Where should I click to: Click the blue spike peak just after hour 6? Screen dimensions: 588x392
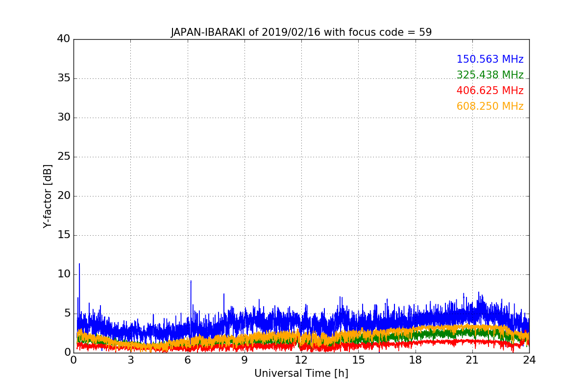coord(191,281)
